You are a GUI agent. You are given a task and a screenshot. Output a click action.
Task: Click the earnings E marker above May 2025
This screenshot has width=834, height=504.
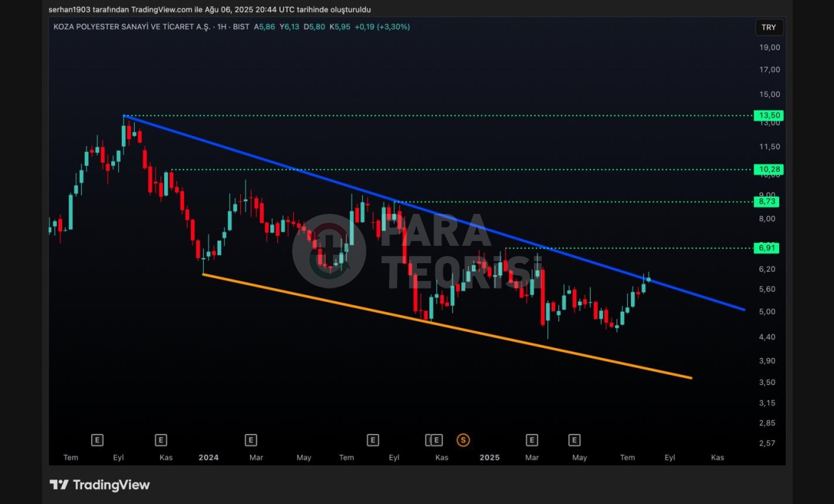pyautogui.click(x=575, y=440)
